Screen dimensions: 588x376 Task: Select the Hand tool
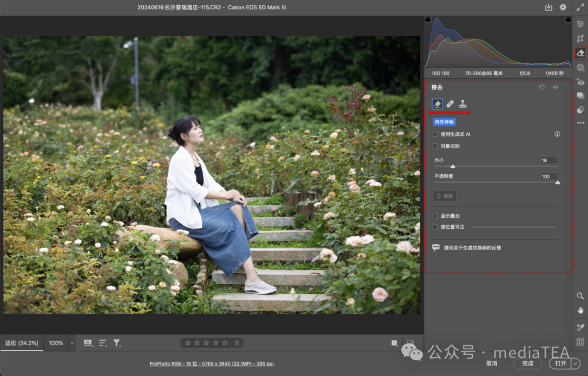coord(580,310)
